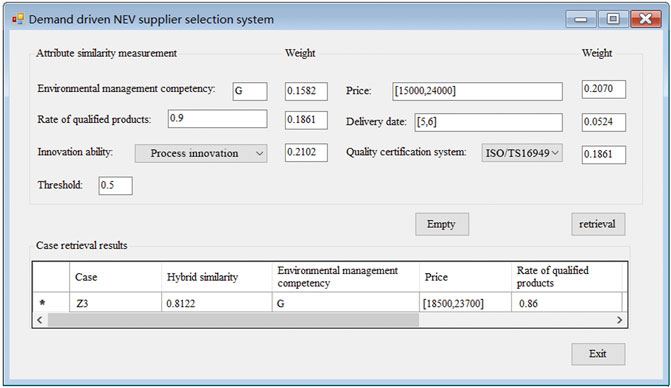Click the Quality certification weight field 0.1861
This screenshot has height=388, width=671.
pos(603,155)
